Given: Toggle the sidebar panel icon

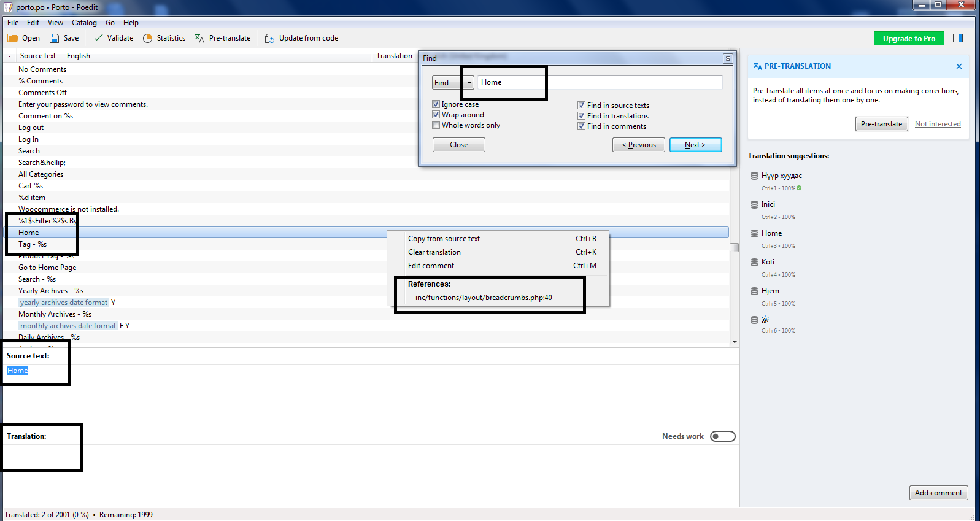Looking at the screenshot, I should coord(958,38).
